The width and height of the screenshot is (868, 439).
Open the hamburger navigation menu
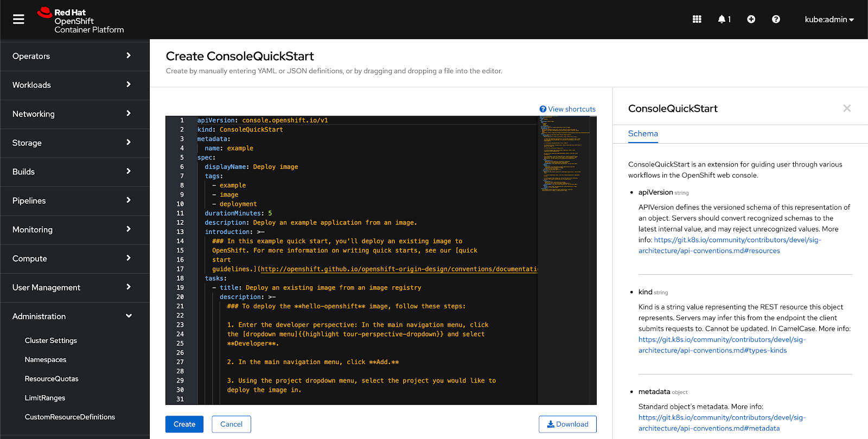pos(18,20)
